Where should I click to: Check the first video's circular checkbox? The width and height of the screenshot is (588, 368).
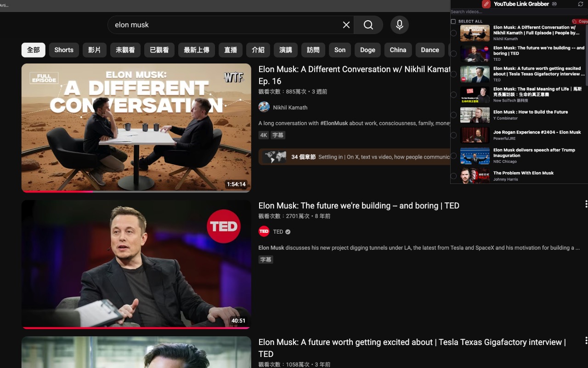coord(454,32)
